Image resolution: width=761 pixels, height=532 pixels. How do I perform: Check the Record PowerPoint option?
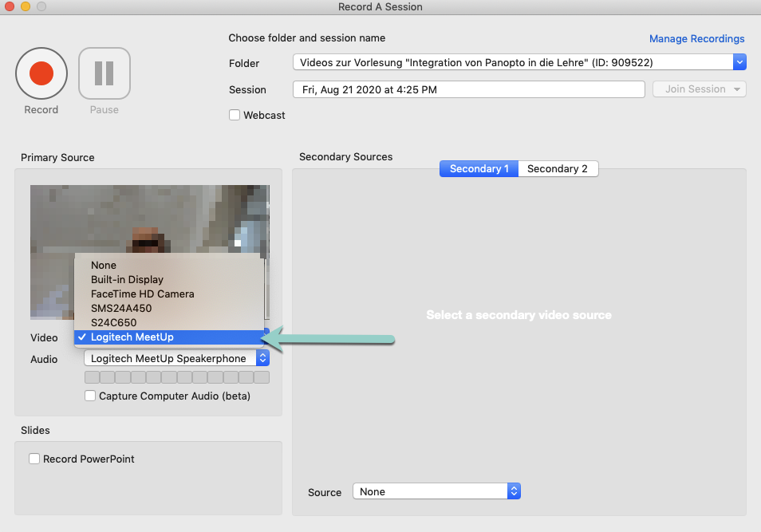(x=34, y=459)
